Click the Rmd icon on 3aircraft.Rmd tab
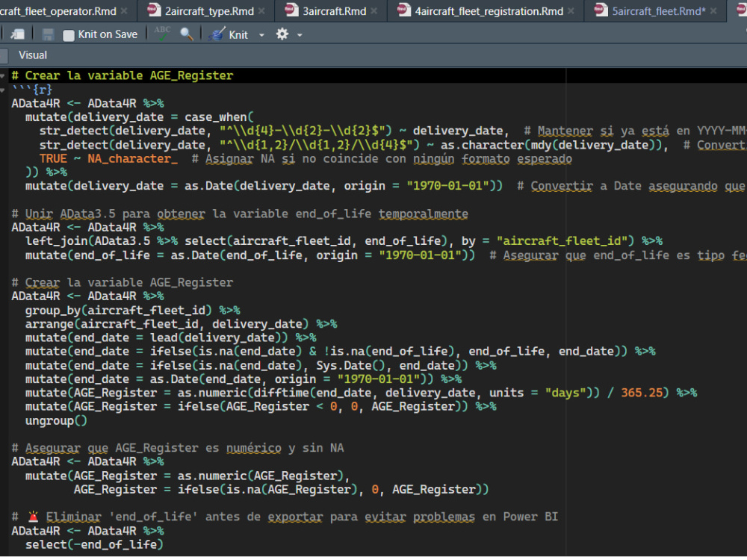 291,10
